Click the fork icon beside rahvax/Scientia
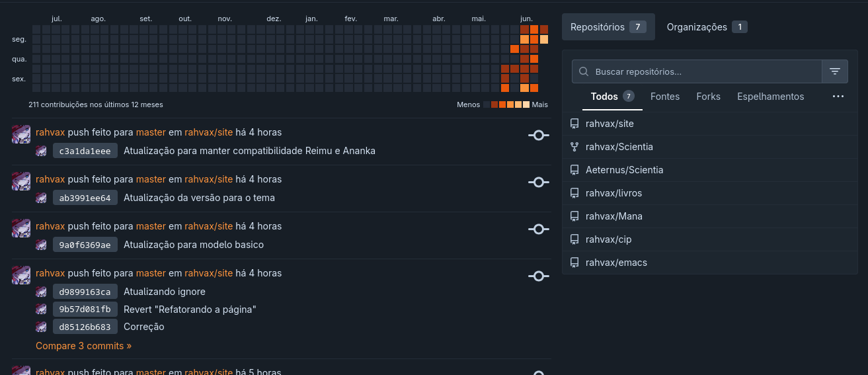The image size is (868, 375). (574, 147)
